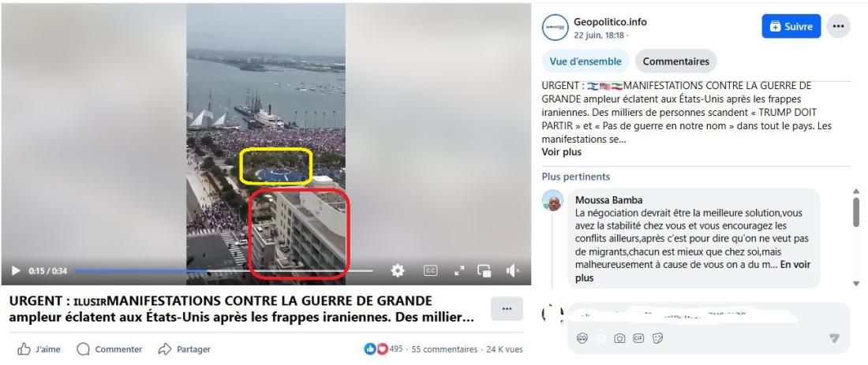Switch video to picture-in-picture mini player

pyautogui.click(x=485, y=270)
